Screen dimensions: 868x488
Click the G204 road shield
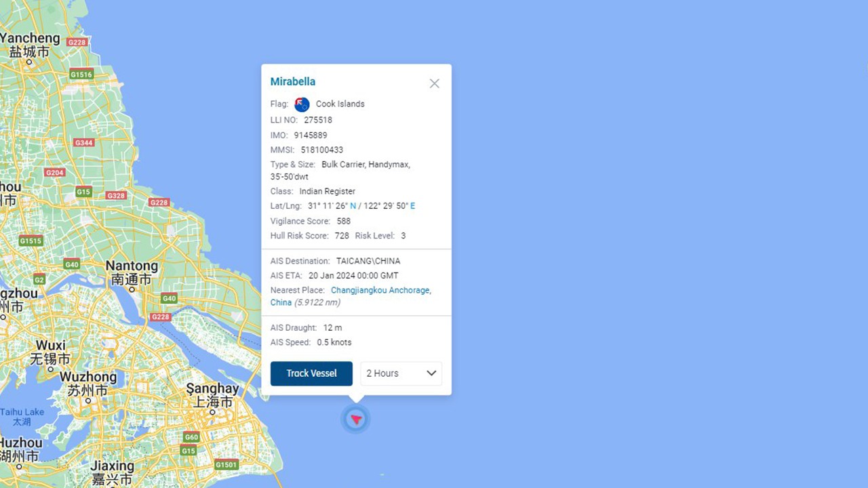(x=55, y=173)
